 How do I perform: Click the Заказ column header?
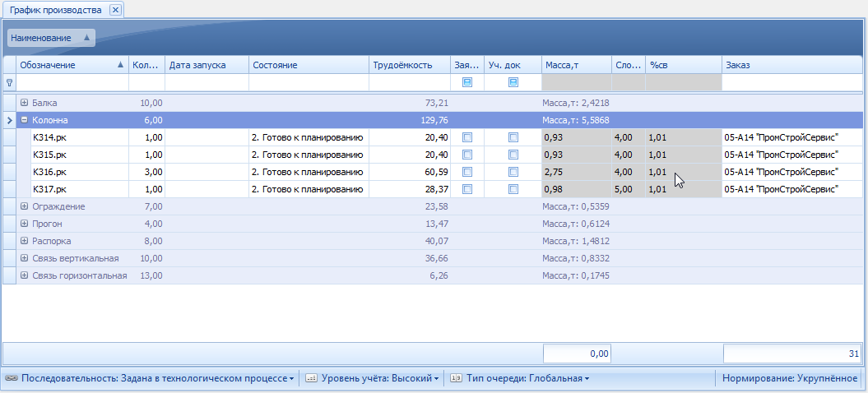[792, 65]
